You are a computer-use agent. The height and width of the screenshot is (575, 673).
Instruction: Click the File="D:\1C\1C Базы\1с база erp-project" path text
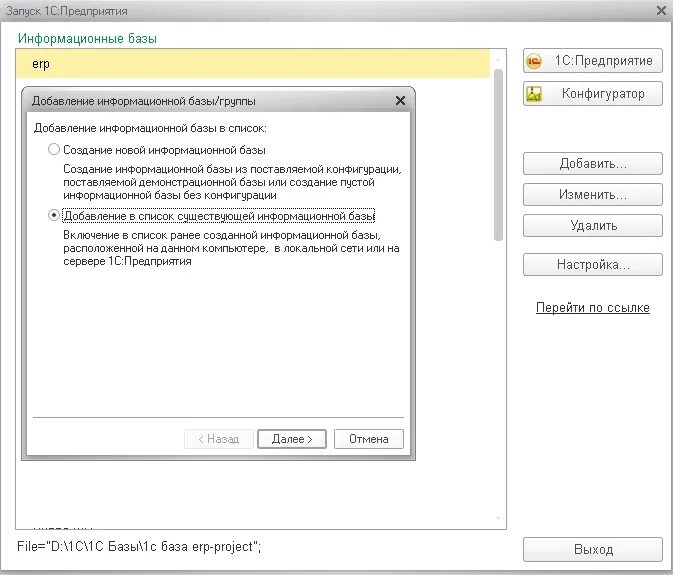point(139,547)
